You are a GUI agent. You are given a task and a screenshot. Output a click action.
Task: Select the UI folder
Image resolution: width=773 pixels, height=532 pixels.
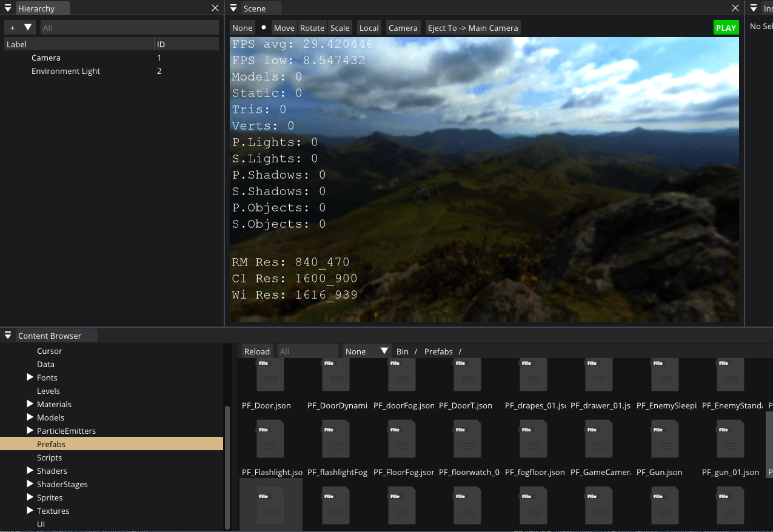[41, 524]
